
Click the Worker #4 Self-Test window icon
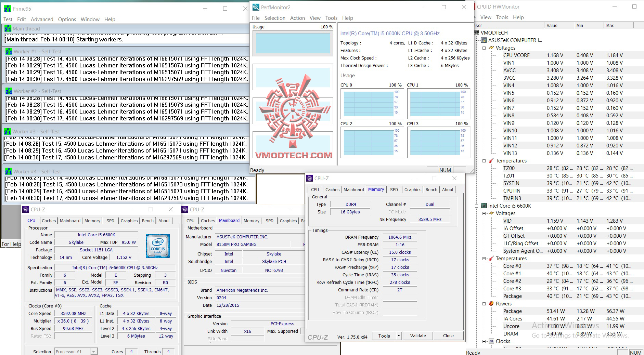(x=9, y=172)
